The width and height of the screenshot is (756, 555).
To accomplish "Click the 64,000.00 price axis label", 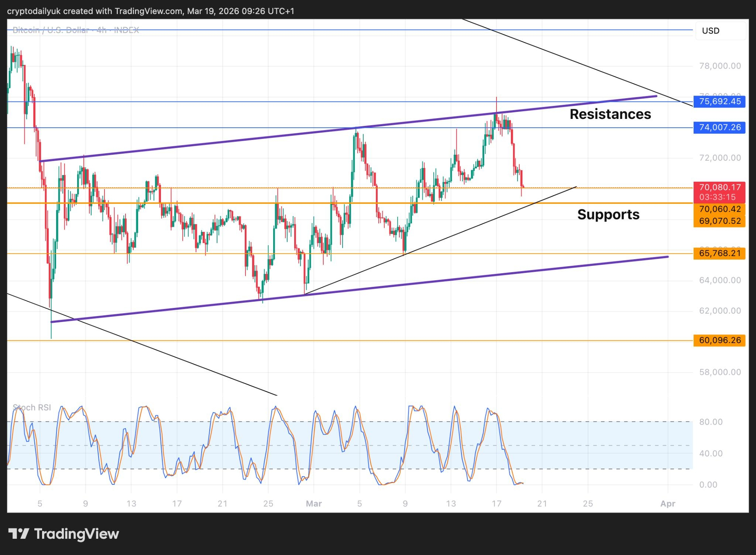I will (720, 280).
